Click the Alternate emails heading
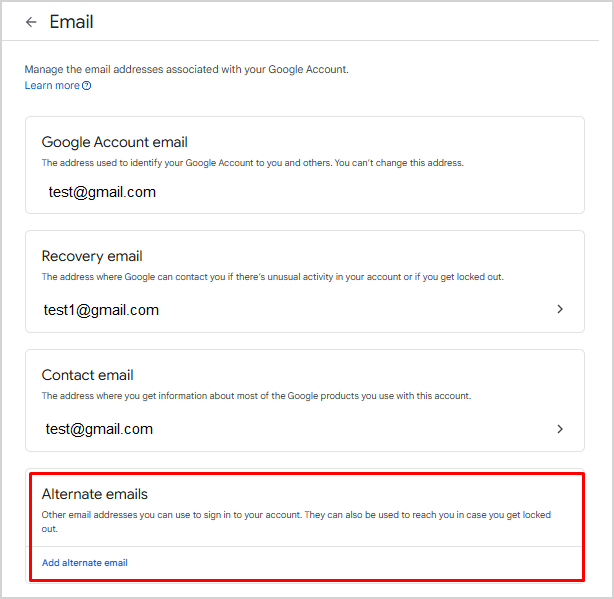614x599 pixels. click(95, 494)
